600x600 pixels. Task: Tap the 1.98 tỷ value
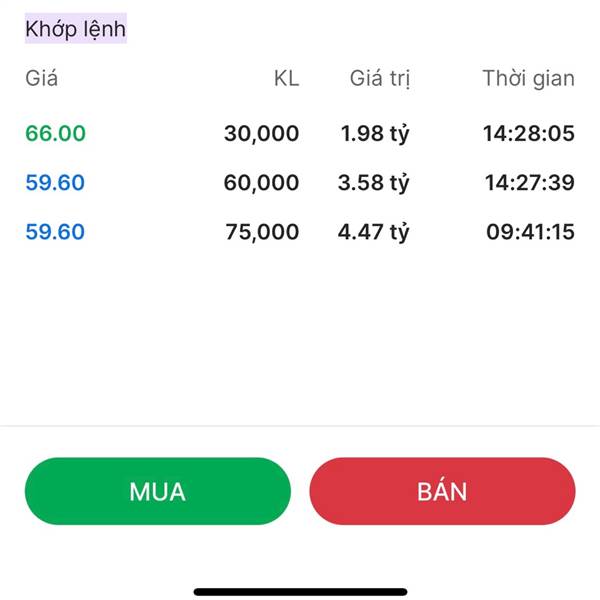tap(374, 133)
